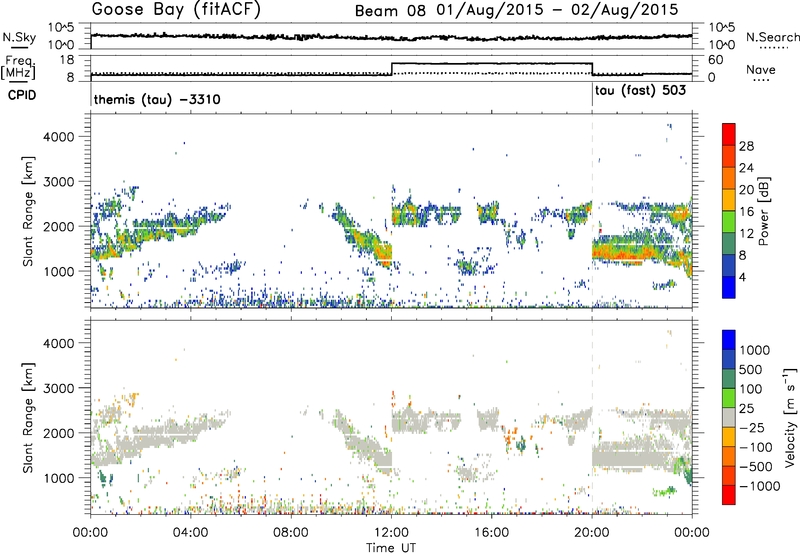Pick the gray -25 to 25 Velocity segment
The height and width of the screenshot is (554, 800).
[729, 417]
